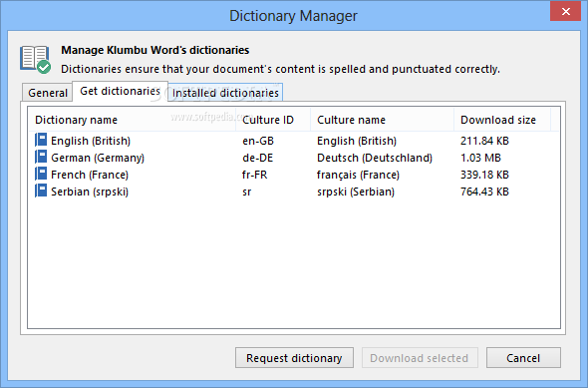588x388 pixels.
Task: Sort by the Culture ID column header
Action: coord(273,120)
